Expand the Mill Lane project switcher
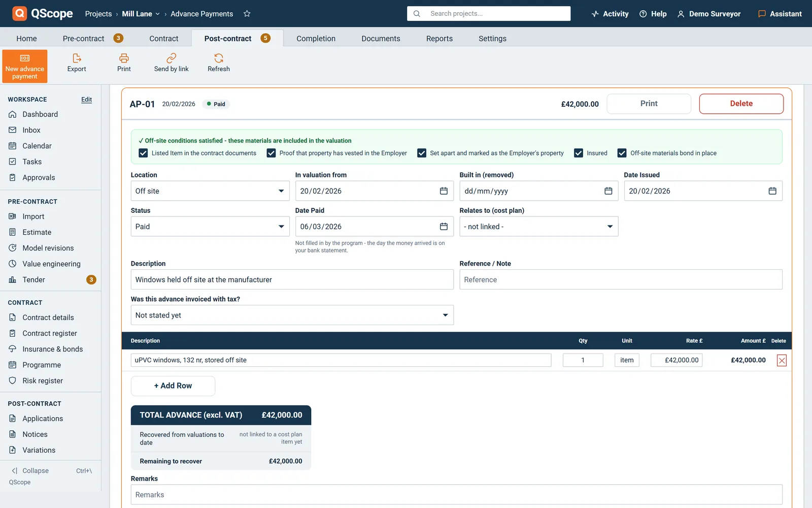812x508 pixels. click(141, 14)
